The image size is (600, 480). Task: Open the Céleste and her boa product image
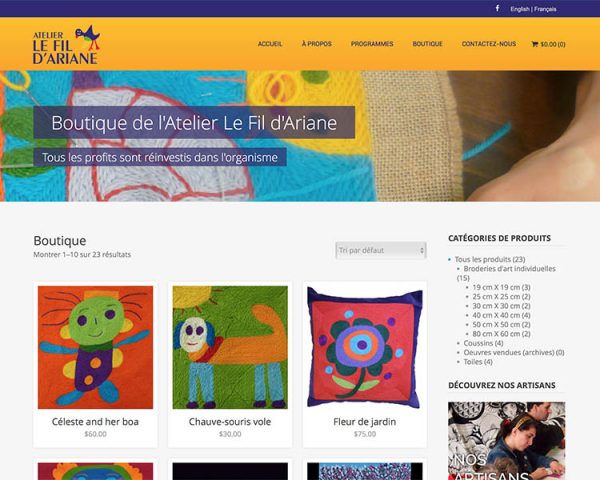pyautogui.click(x=95, y=347)
